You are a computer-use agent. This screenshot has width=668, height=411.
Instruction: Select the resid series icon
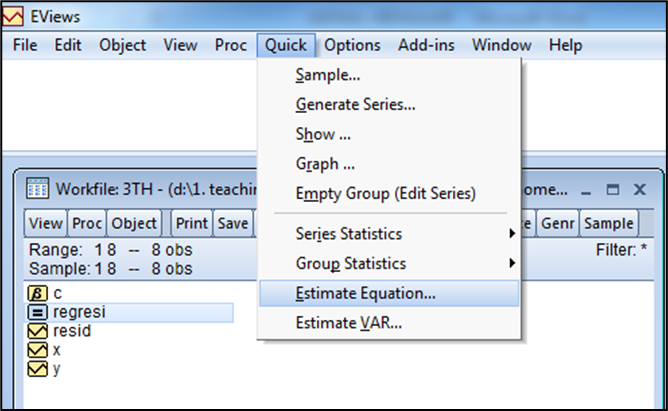[37, 331]
